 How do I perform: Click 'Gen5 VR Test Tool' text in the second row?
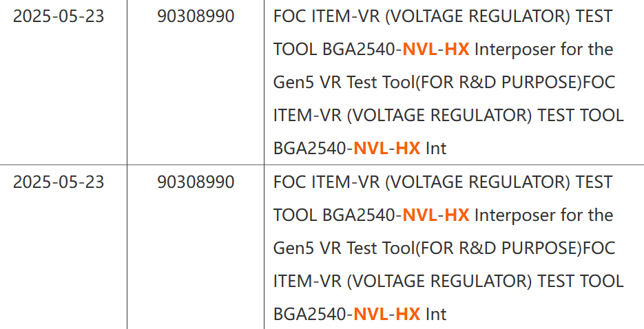[x=344, y=248]
